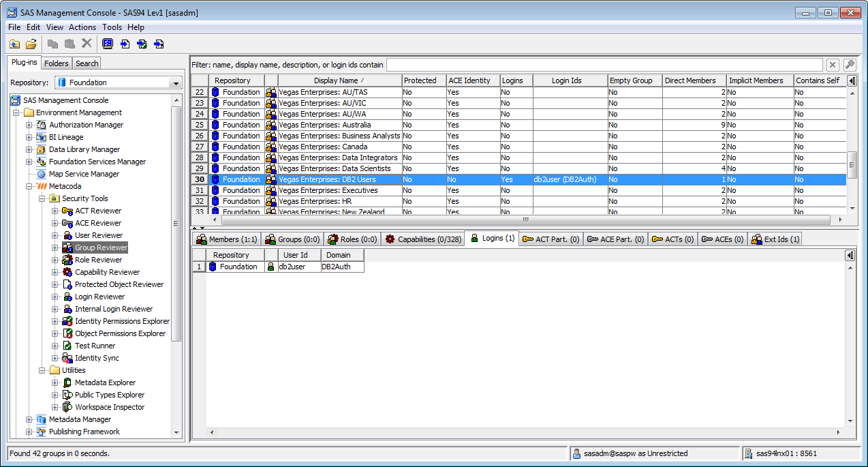Click the pin icon beside the filter box
The image size is (868, 467).
[850, 65]
